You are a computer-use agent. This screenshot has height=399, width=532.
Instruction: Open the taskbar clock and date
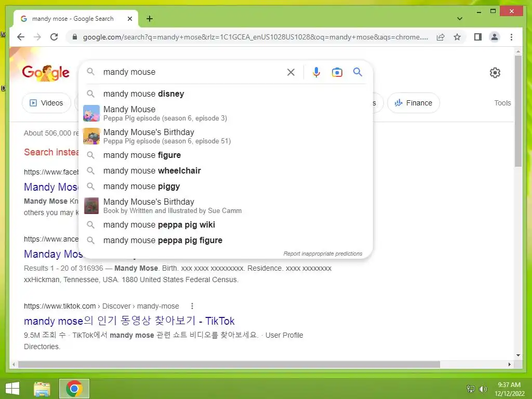pos(509,389)
